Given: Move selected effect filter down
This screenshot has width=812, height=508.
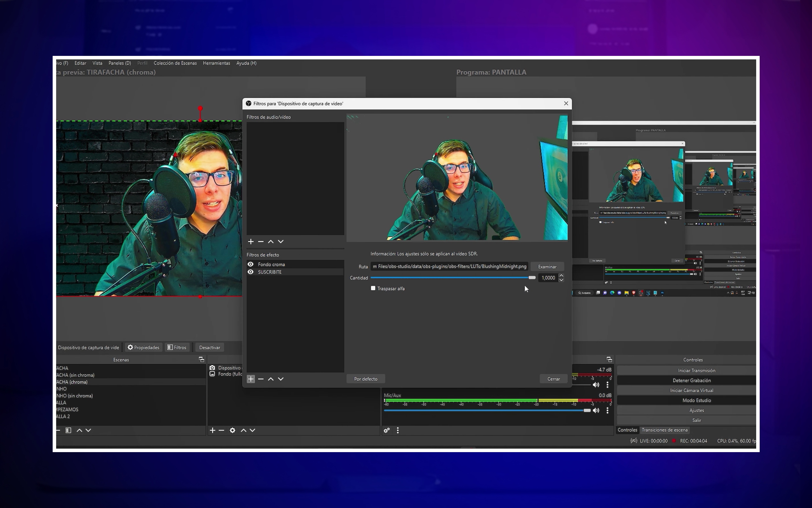Looking at the screenshot, I should coord(281,379).
